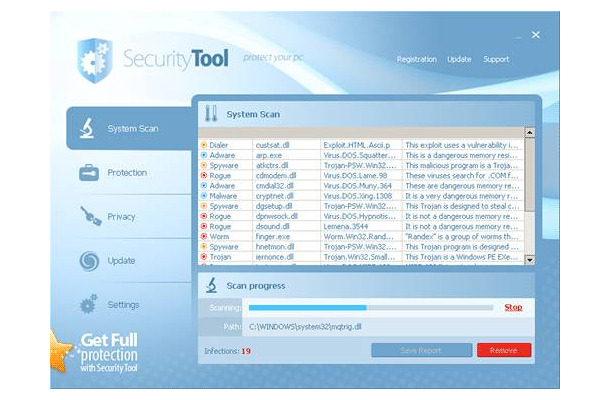Click the description starting "Randex" is a group
The image size is (610, 400).
pyautogui.click(x=462, y=236)
